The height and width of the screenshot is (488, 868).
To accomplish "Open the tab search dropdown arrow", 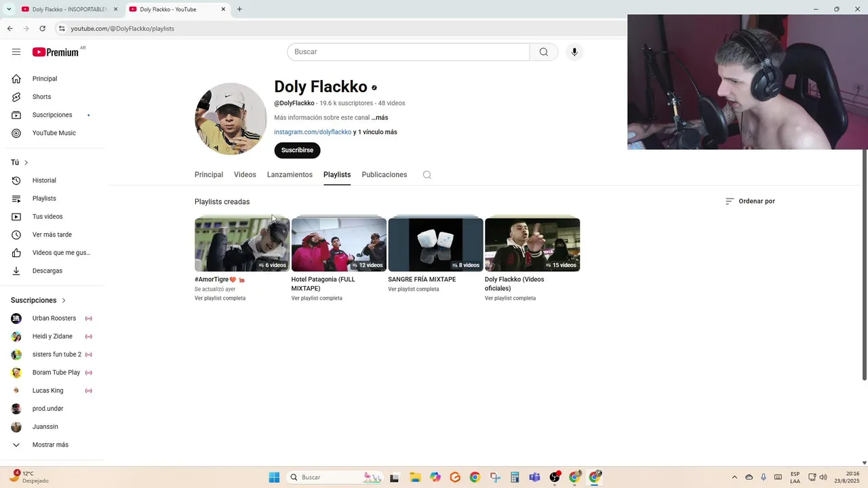I will (x=9, y=9).
